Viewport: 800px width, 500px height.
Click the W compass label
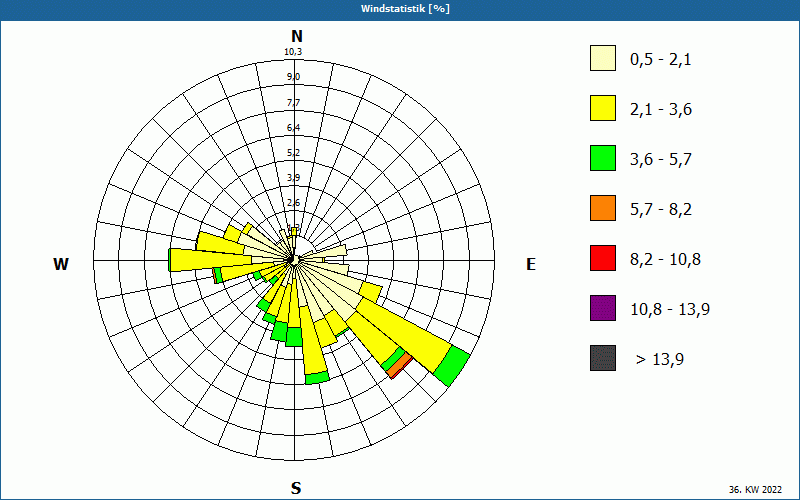pos(61,264)
